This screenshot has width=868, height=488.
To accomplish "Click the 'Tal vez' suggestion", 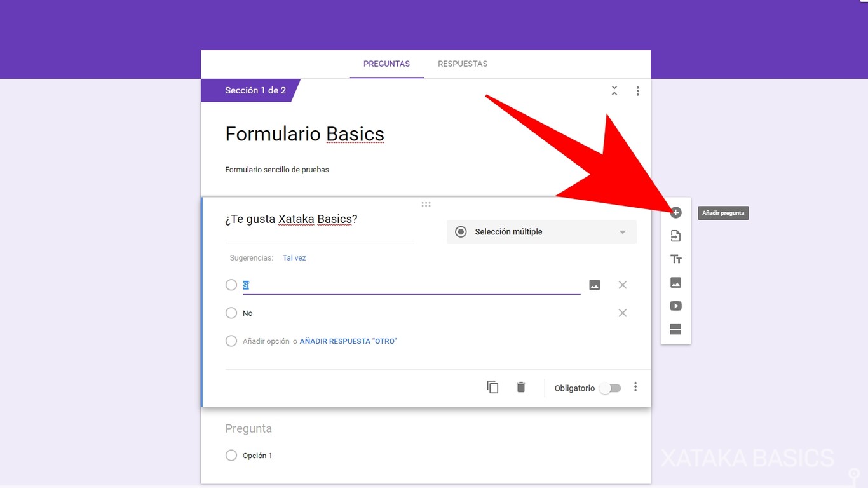I will point(294,258).
